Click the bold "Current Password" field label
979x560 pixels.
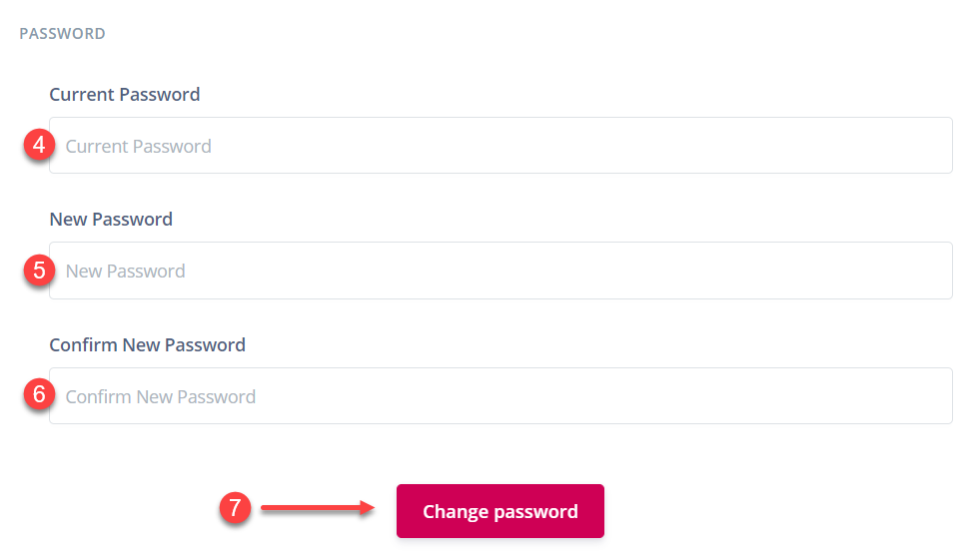tap(125, 95)
